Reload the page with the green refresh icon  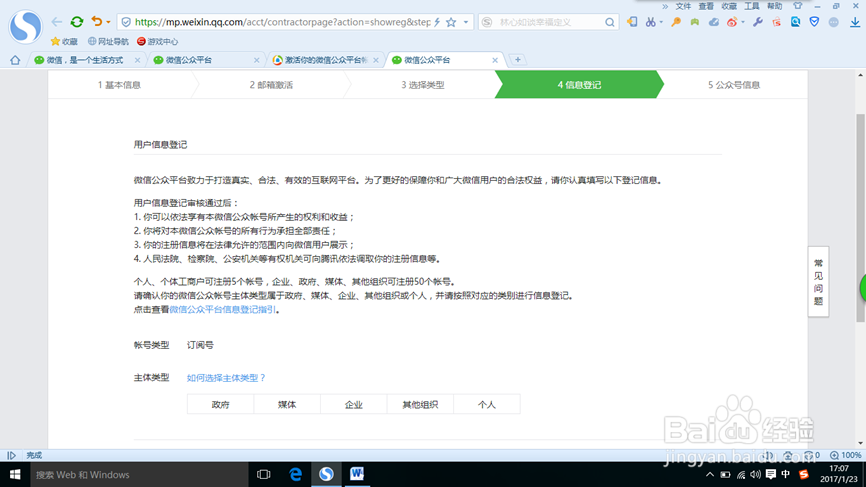[77, 22]
